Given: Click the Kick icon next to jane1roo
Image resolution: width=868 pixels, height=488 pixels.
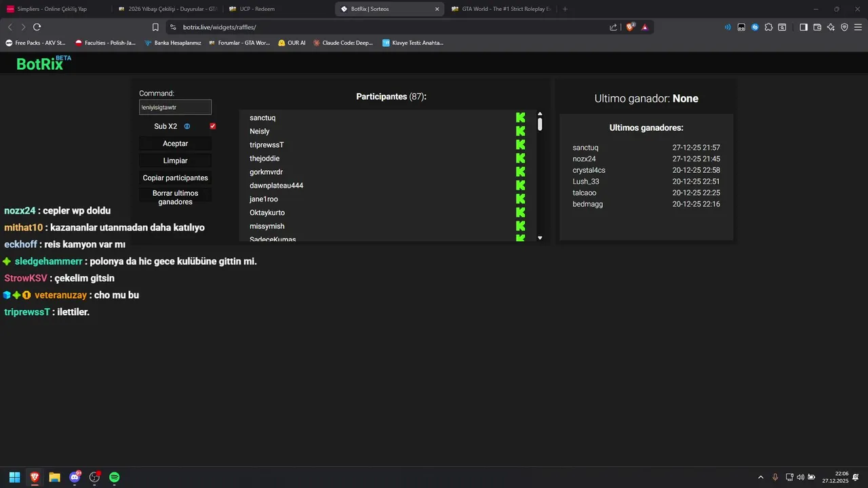Looking at the screenshot, I should point(520,199).
